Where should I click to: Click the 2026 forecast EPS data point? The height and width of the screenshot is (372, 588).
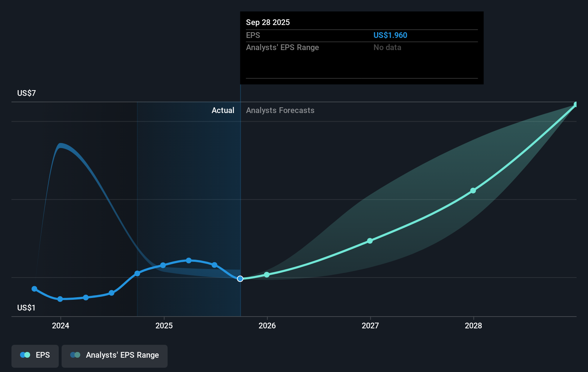coord(267,275)
